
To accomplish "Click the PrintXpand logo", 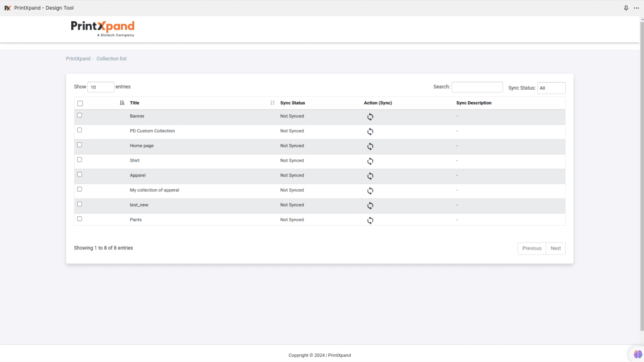I will coord(103,28).
